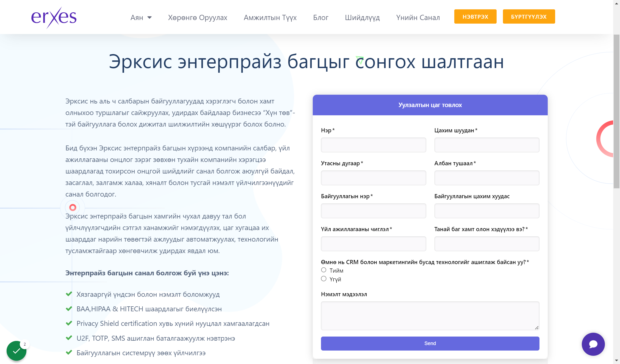Click text Хязгааргүй үндсэн болон нэмэлт боломжууд

coord(148,295)
